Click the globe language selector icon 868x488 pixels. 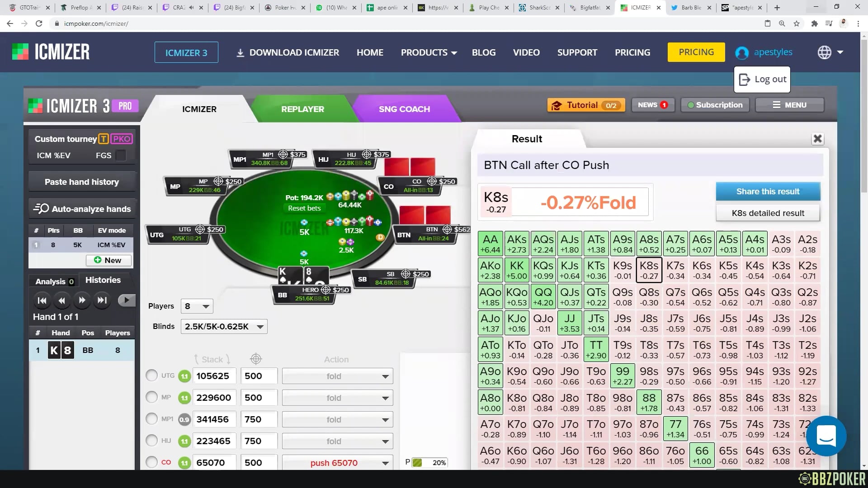tap(824, 52)
